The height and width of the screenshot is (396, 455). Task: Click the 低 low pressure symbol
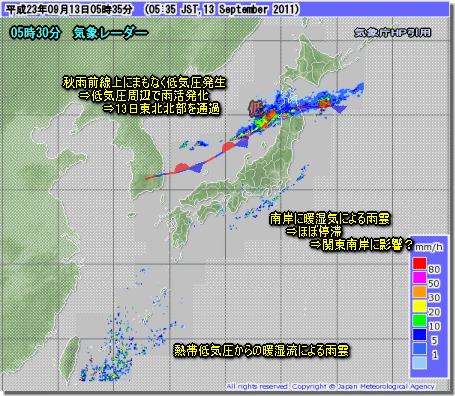pyautogui.click(x=256, y=108)
